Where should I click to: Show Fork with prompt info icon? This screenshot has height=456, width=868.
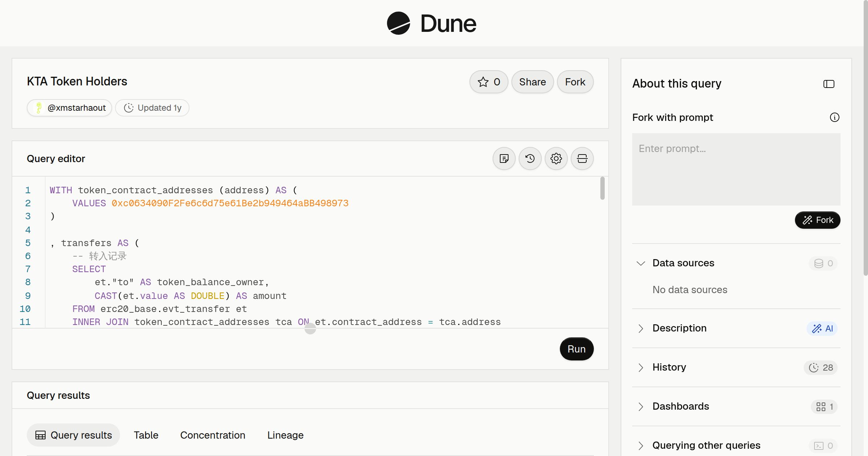[834, 117]
